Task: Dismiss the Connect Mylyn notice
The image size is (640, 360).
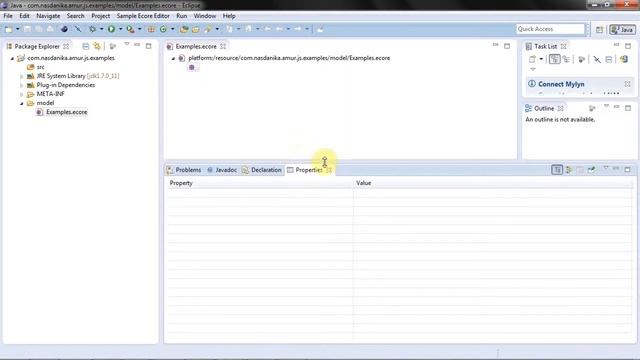Action: pyautogui.click(x=627, y=84)
